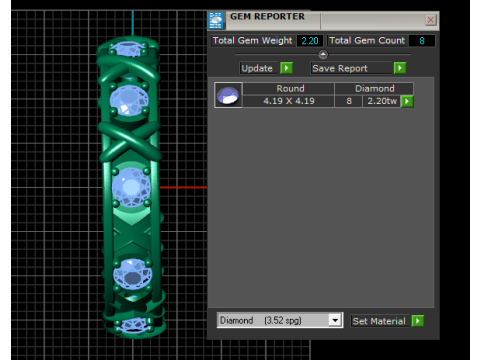Click the Set Material button
Viewport: 480px width, 360px height.
click(379, 321)
